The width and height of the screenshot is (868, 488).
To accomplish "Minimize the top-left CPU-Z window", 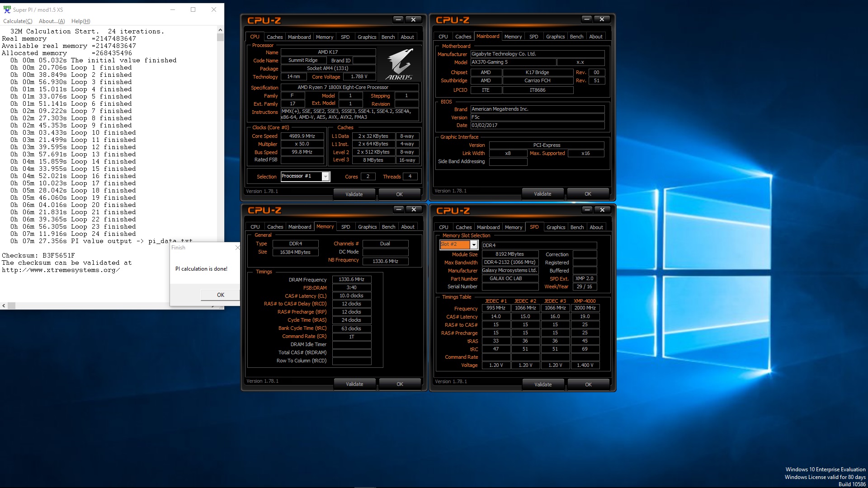I will tap(398, 19).
